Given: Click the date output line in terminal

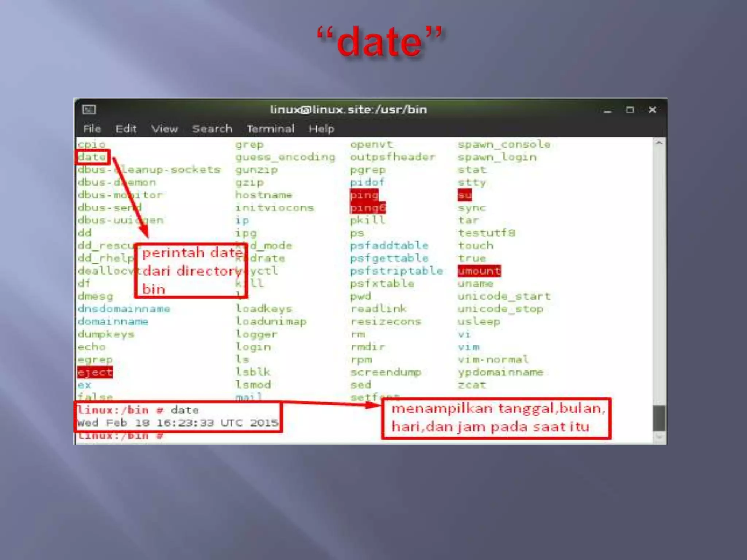Looking at the screenshot, I should 178,423.
